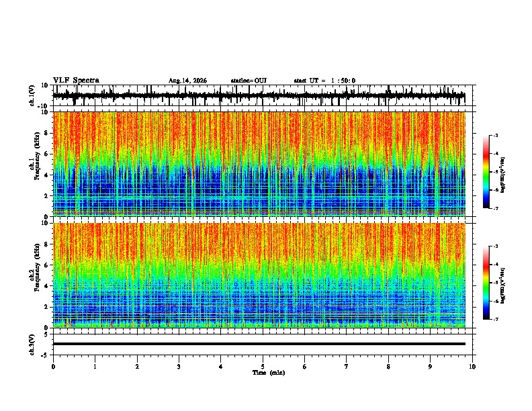The image size is (532, 411).
Task: Click the ch.1 PSD color scale bar
Action: pos(486,172)
